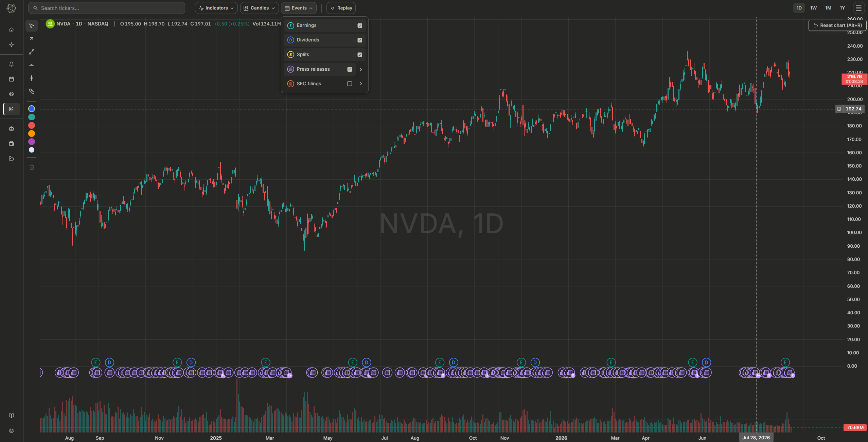Uncheck the Splits events checkbox
This screenshot has width=868, height=442.
(360, 55)
